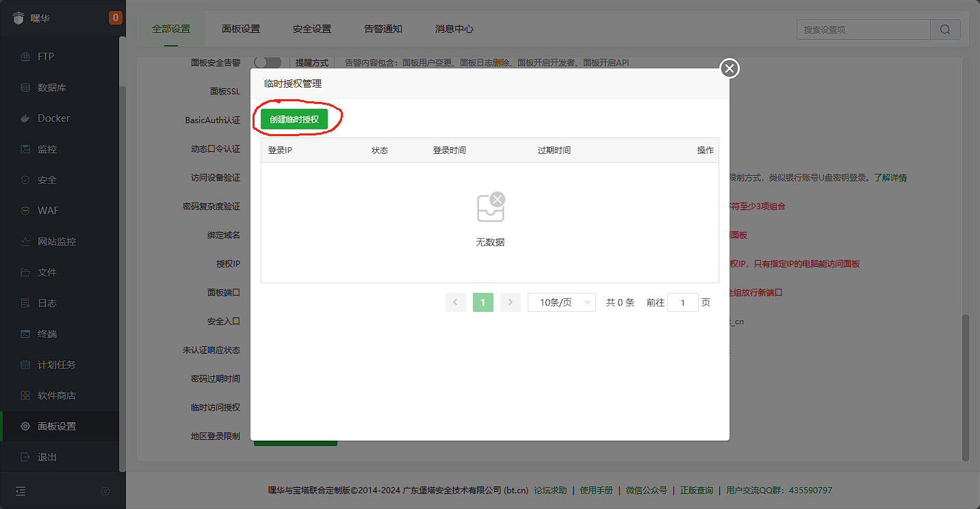980x509 pixels.
Task: Click the 无数据 empty state text
Action: pos(490,242)
